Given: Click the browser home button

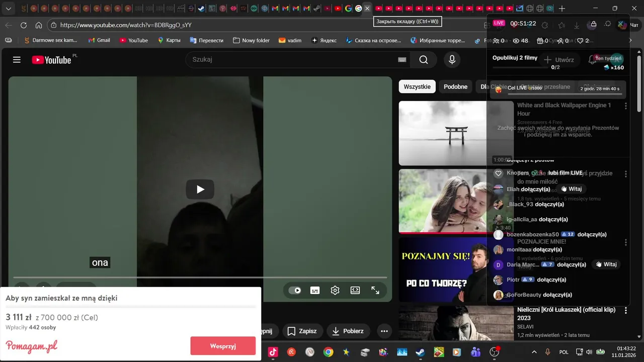Looking at the screenshot, I should pyautogui.click(x=39, y=25).
